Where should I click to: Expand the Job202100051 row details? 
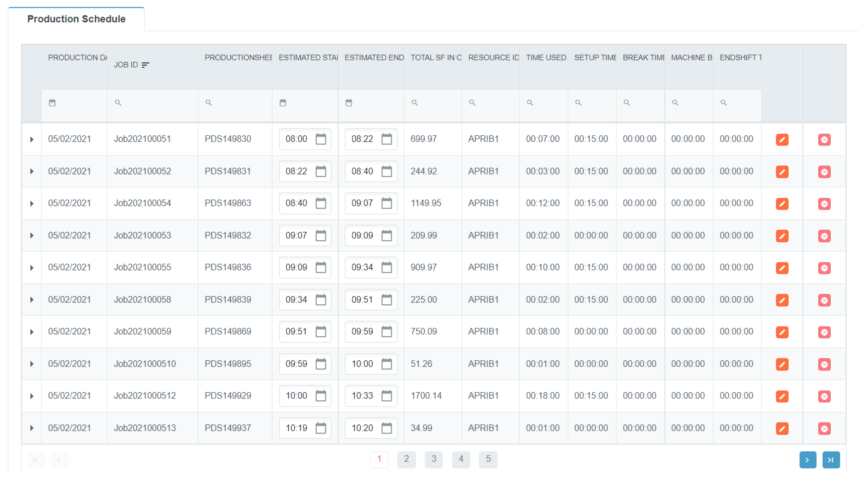point(32,139)
